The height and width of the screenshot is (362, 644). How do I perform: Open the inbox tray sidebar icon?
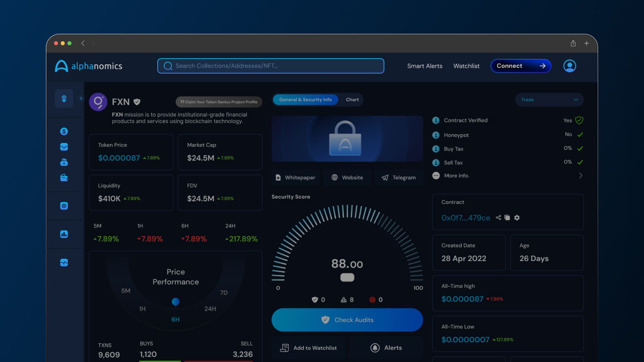(64, 147)
